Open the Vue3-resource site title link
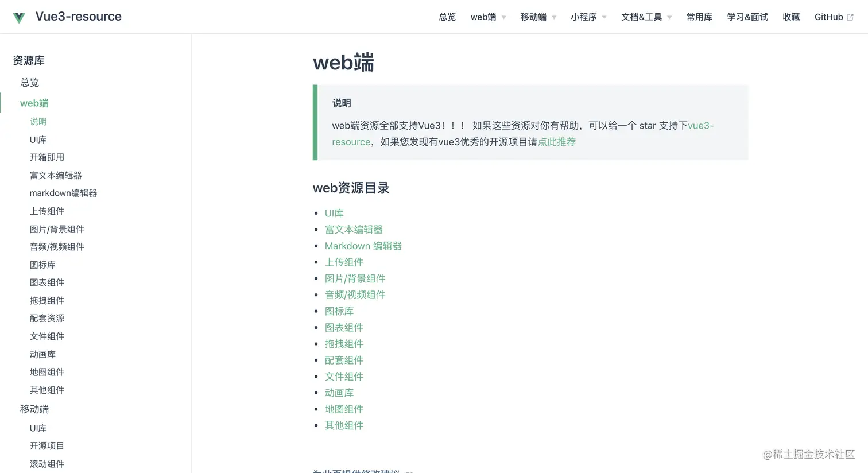This screenshot has height=473, width=868. click(x=78, y=17)
